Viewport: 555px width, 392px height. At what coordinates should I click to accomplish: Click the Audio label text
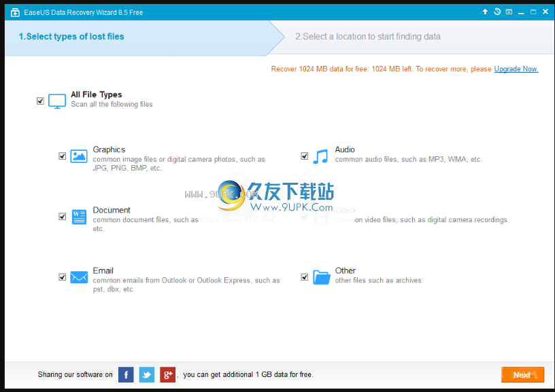pos(345,149)
